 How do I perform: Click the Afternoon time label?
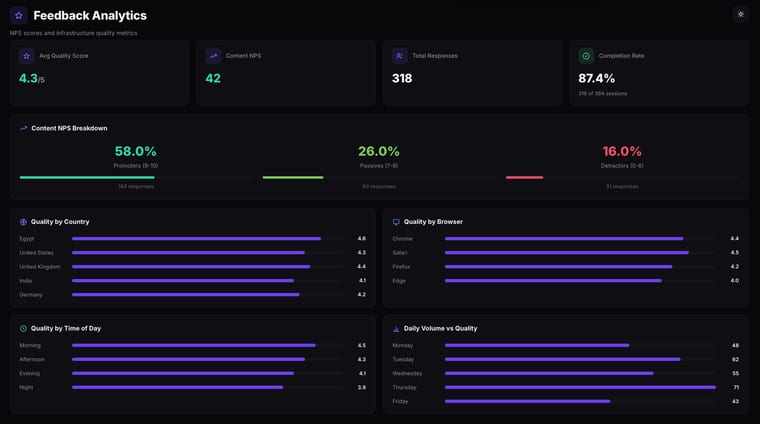coord(32,360)
